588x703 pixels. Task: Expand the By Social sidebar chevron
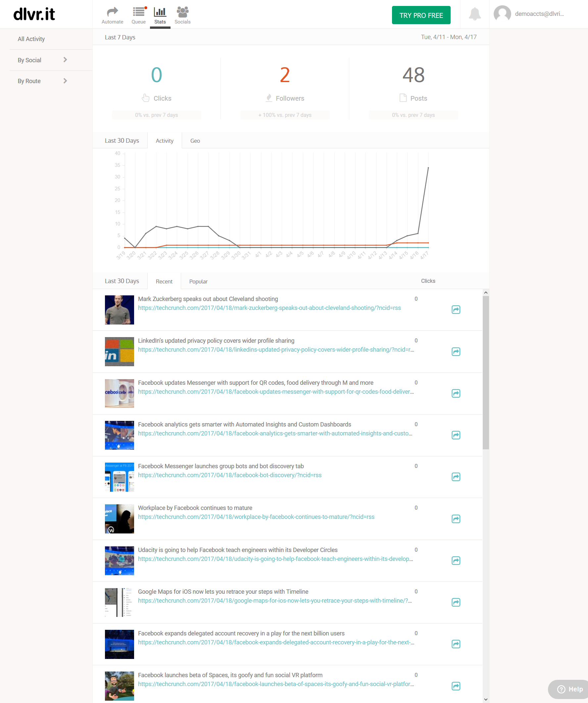pyautogui.click(x=65, y=60)
